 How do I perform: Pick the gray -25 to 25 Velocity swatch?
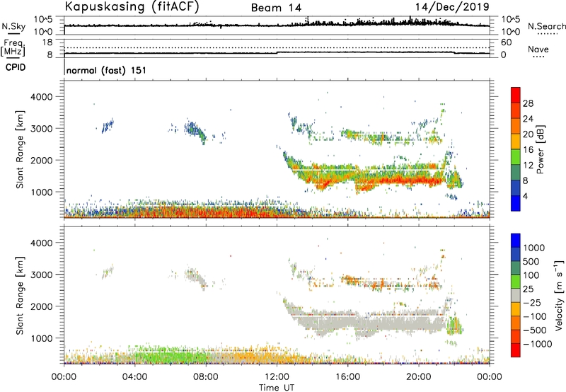tap(516, 296)
